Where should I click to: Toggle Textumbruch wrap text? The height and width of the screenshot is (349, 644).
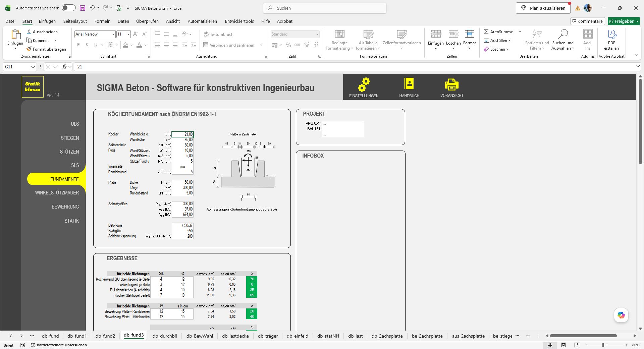tap(218, 34)
